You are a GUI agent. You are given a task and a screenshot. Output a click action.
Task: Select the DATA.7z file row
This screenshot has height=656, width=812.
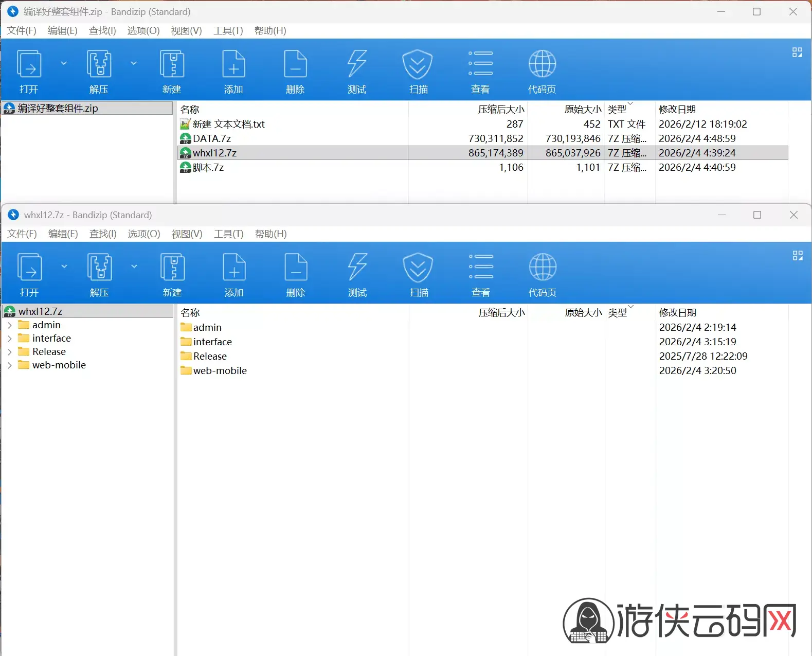(483, 138)
